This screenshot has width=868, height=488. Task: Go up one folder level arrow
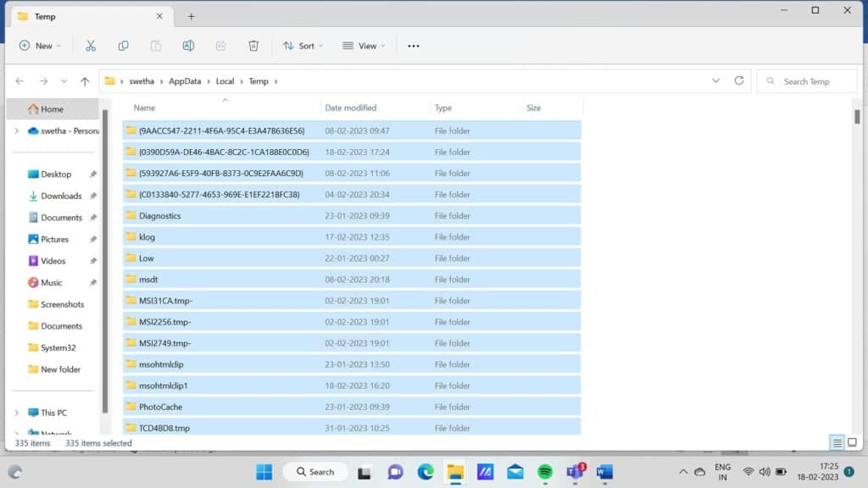(85, 81)
